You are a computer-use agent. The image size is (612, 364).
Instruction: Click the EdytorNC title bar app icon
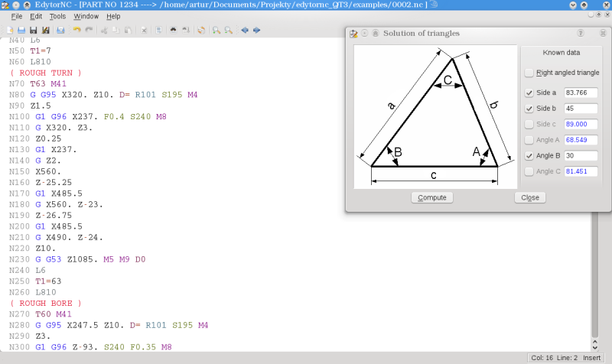5,5
